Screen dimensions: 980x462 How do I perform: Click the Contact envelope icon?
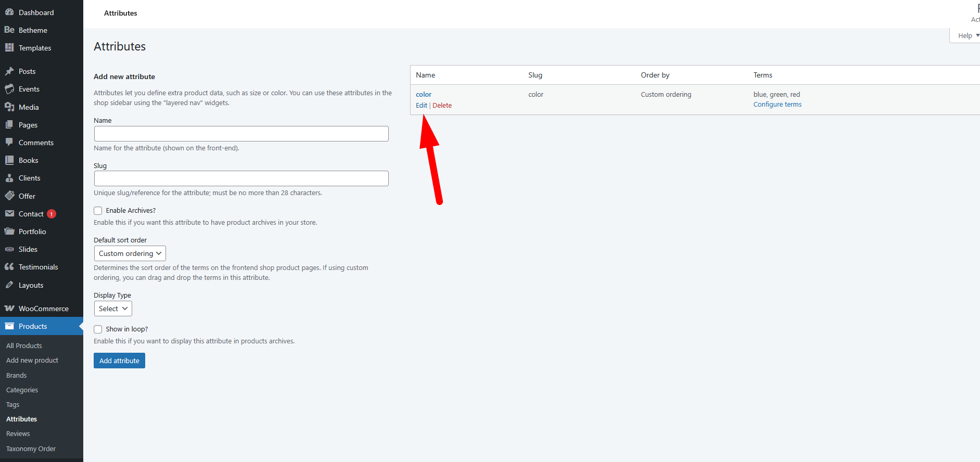coord(9,214)
